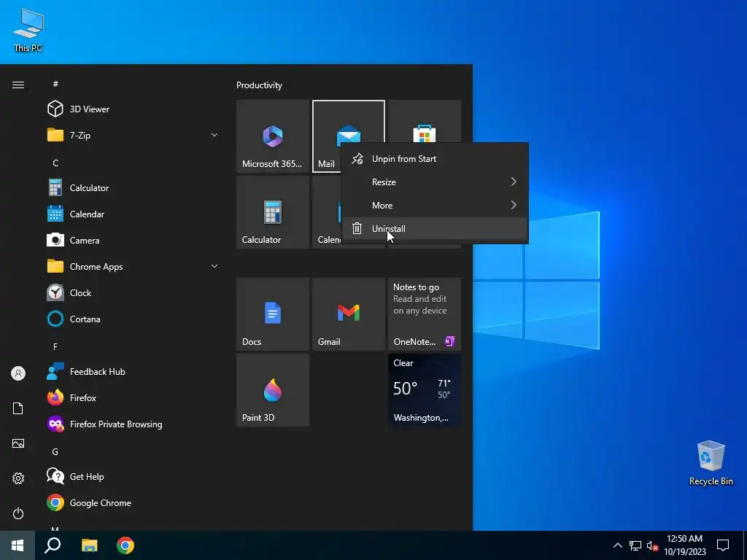
Task: Open the More submenu arrow
Action: coord(514,205)
